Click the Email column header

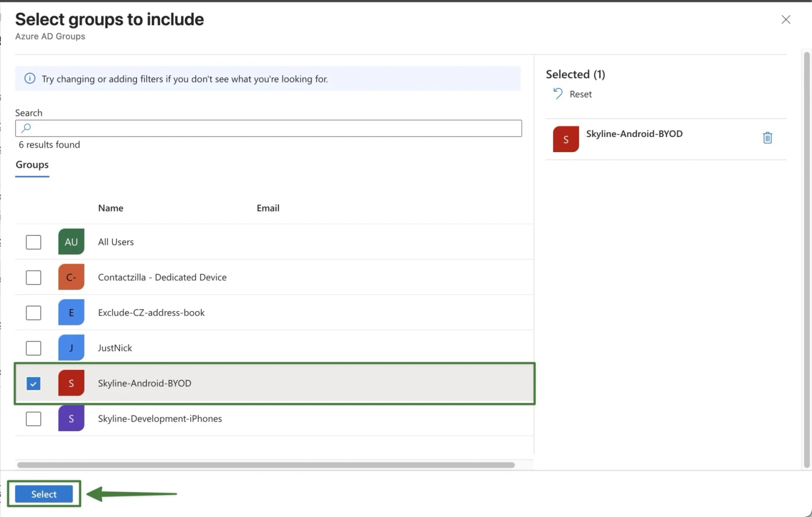(268, 208)
